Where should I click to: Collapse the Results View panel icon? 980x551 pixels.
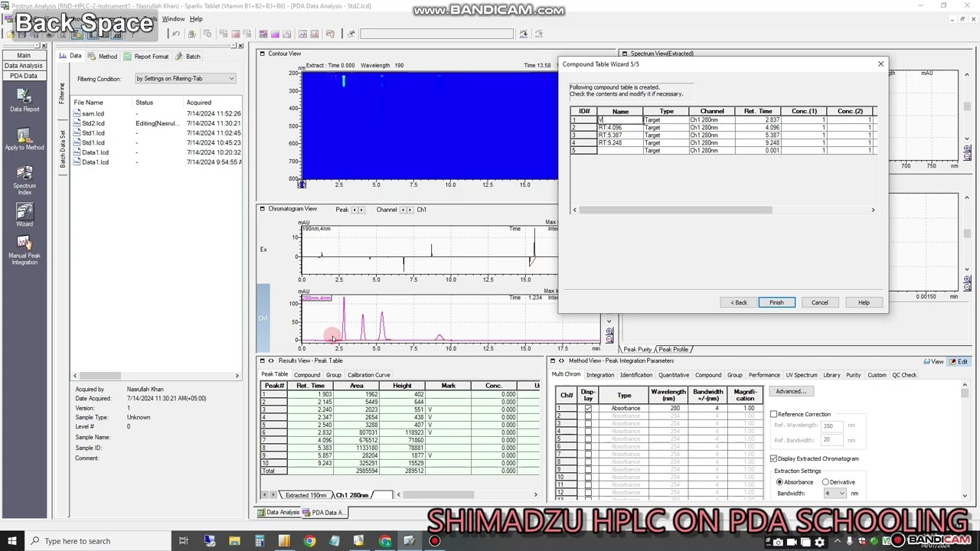click(x=262, y=360)
